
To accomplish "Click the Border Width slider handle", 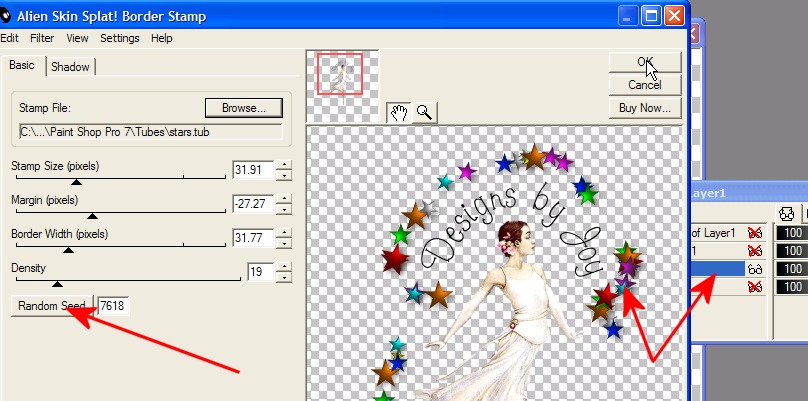I will click(68, 249).
